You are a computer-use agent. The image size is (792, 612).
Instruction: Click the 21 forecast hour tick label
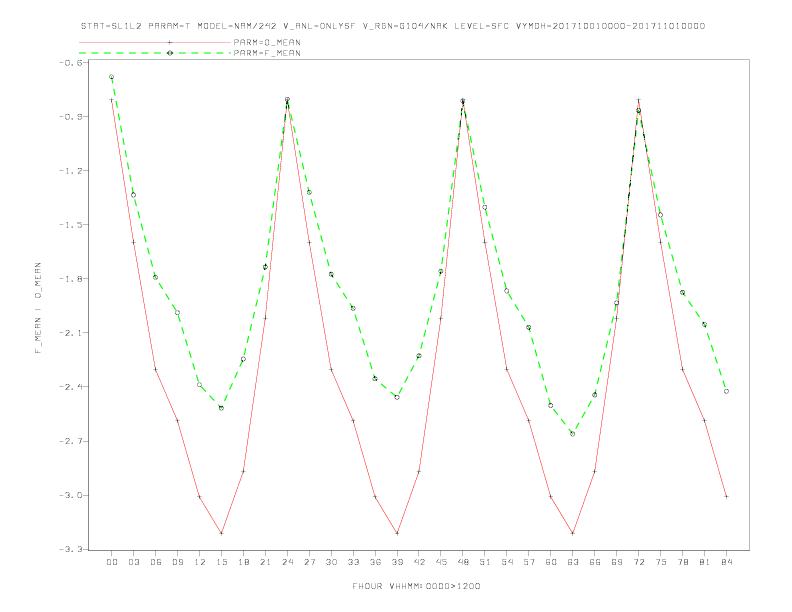pos(265,562)
